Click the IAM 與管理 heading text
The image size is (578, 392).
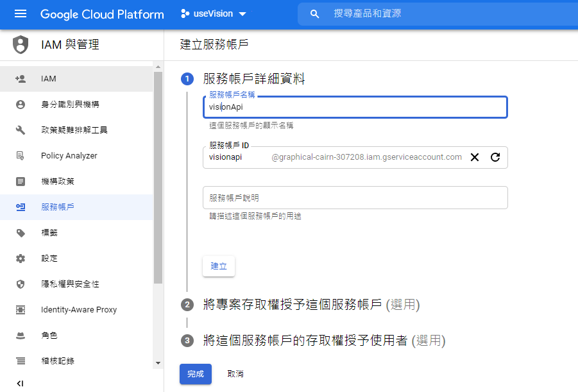(x=70, y=45)
